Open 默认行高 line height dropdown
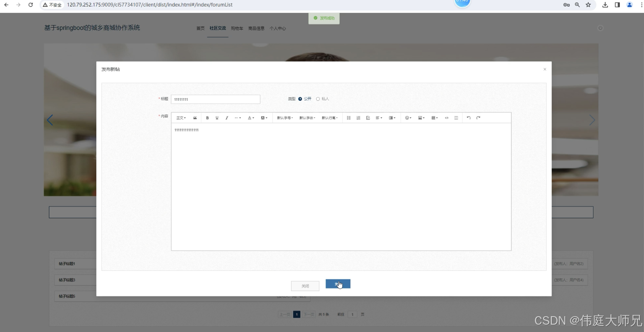The width and height of the screenshot is (644, 332). tap(329, 118)
